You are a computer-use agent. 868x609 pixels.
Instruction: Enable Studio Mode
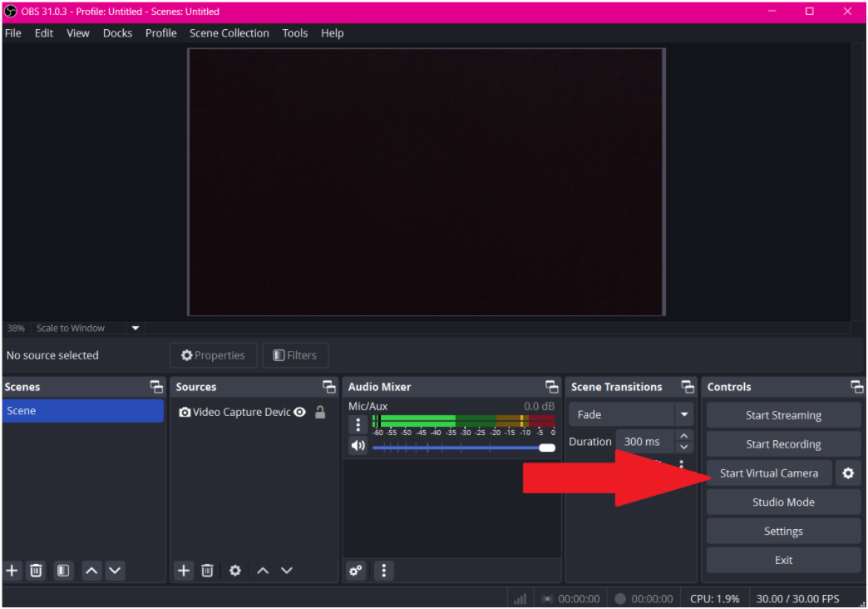tap(783, 502)
